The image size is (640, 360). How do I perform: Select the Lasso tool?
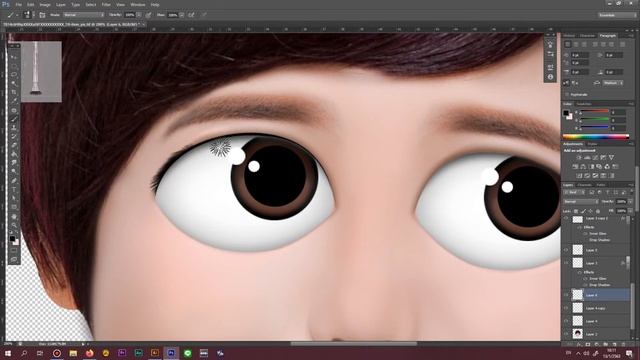tap(14, 75)
